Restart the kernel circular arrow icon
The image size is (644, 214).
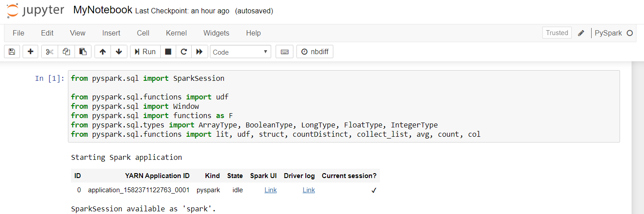pos(184,52)
